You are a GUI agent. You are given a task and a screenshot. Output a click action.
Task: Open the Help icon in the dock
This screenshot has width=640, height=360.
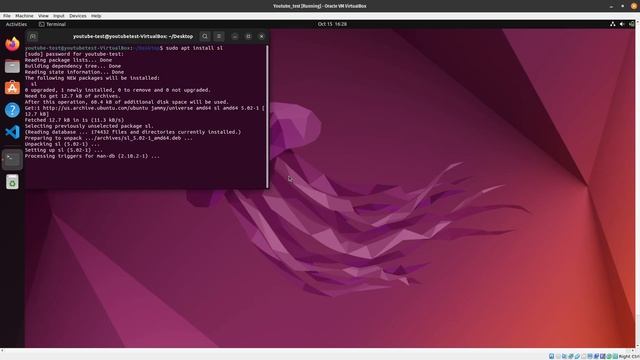click(12, 110)
